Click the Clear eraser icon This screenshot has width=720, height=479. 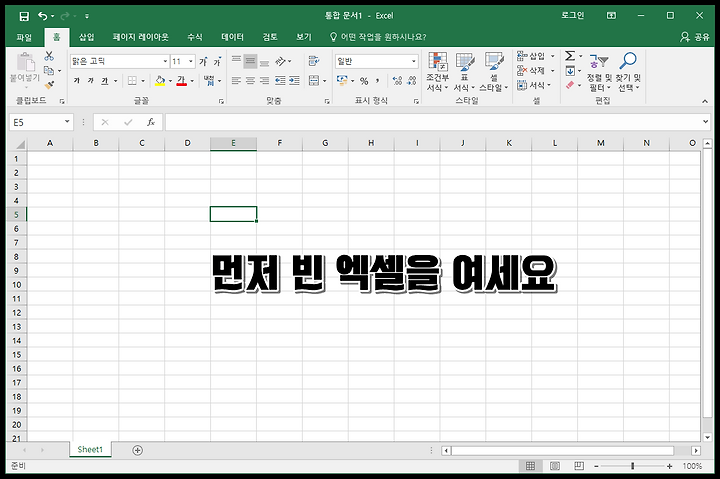[570, 85]
